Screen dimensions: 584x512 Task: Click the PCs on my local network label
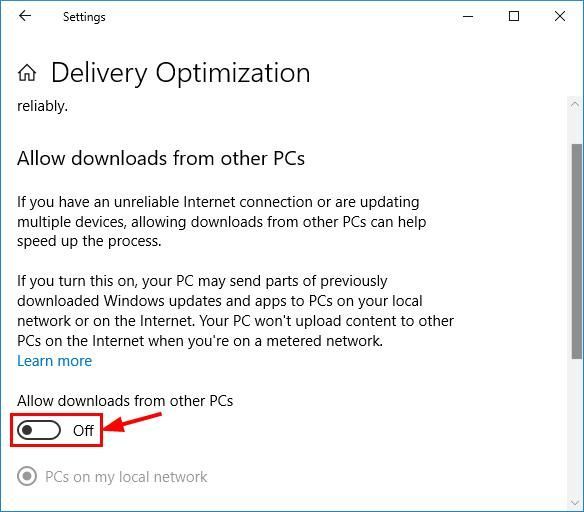tap(126, 477)
